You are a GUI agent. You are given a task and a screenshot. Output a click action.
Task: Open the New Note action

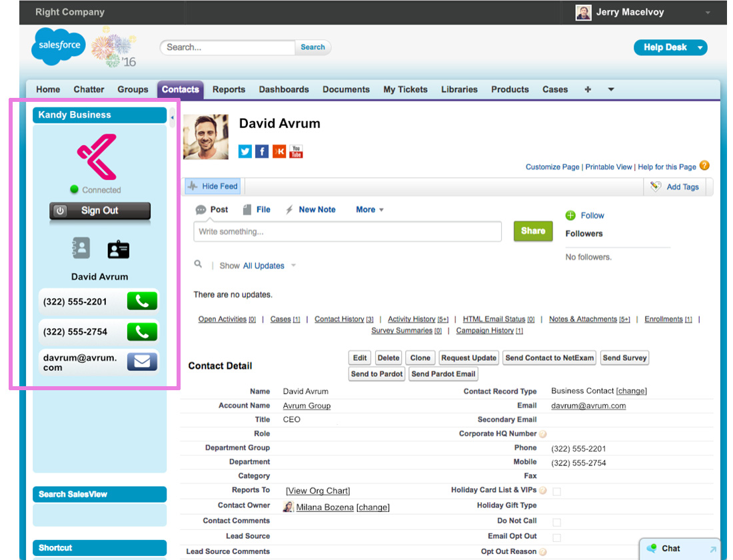(317, 210)
